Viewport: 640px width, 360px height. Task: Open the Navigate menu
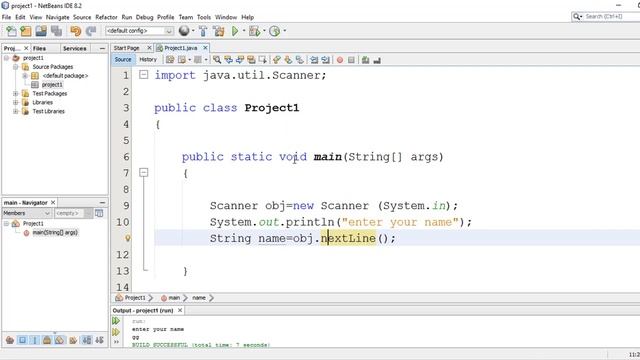point(58,17)
